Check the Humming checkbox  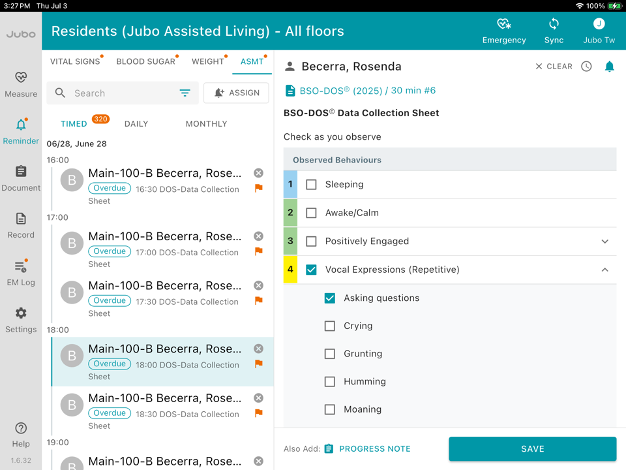[x=330, y=382]
